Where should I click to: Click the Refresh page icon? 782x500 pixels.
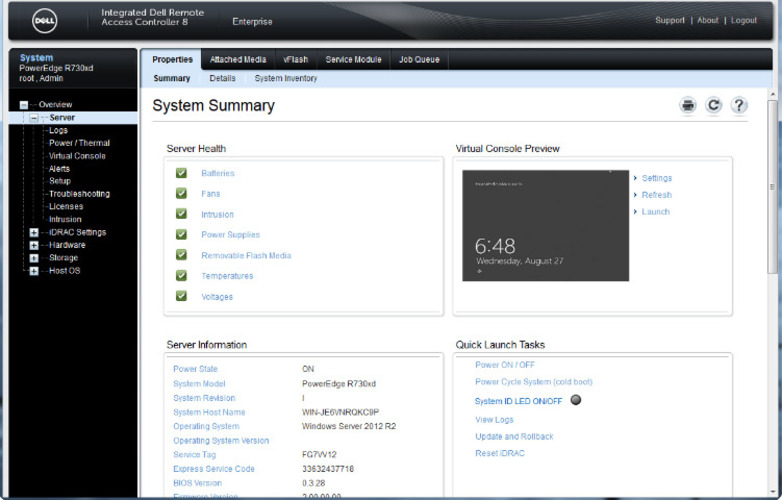pos(713,105)
